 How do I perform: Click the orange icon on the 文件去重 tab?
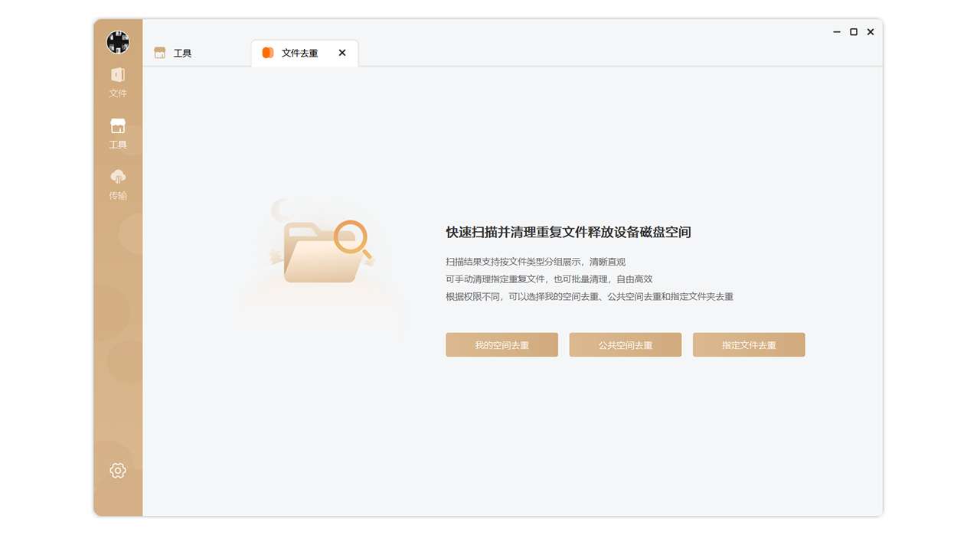click(267, 53)
